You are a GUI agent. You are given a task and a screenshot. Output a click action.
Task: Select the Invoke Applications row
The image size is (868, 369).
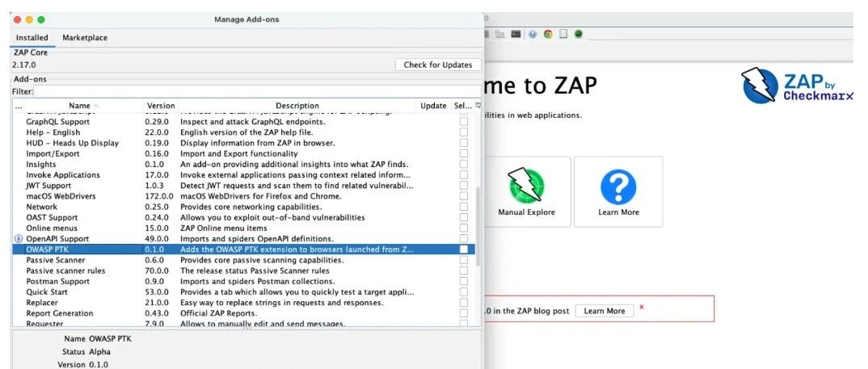(x=243, y=175)
